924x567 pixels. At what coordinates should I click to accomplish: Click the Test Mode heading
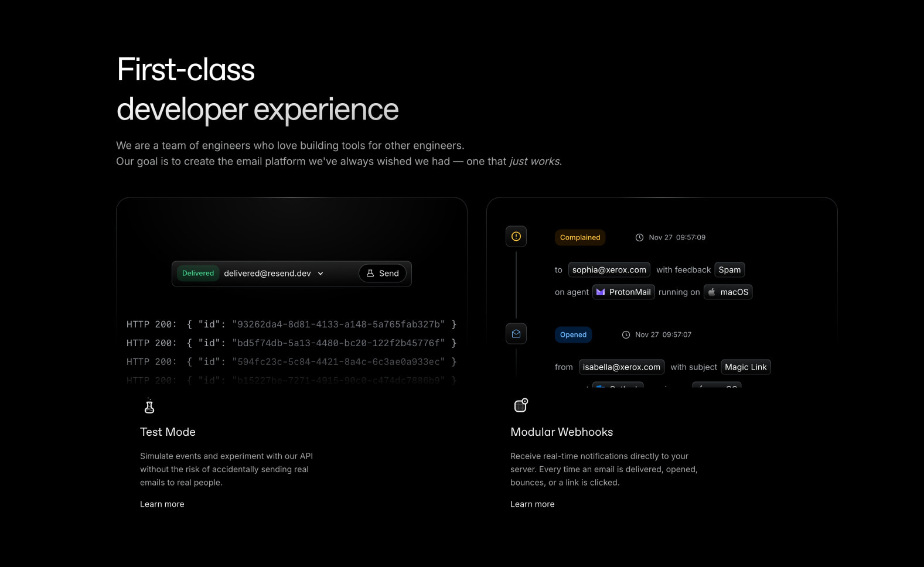(x=168, y=432)
